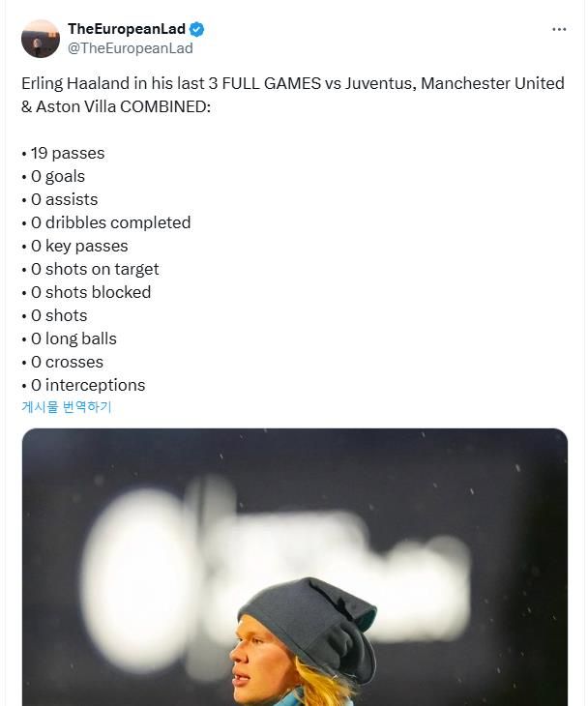Click the TheEuropeanLad display name
This screenshot has height=706, width=588.
click(126, 30)
